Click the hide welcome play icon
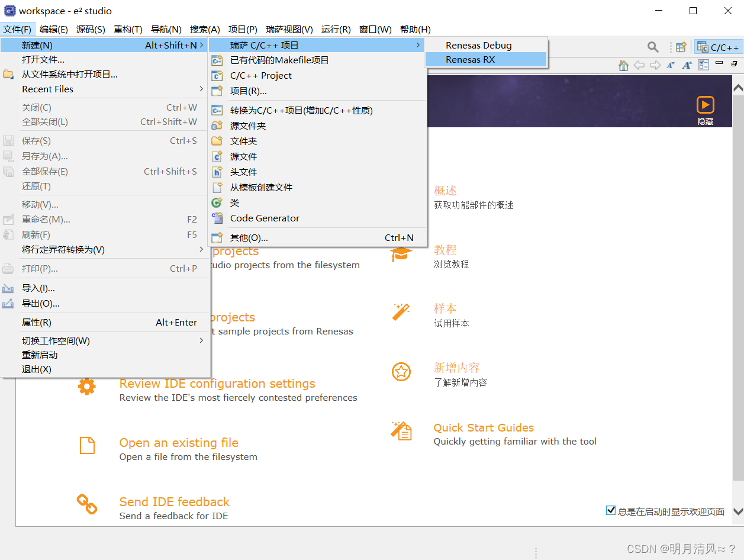 tap(705, 105)
